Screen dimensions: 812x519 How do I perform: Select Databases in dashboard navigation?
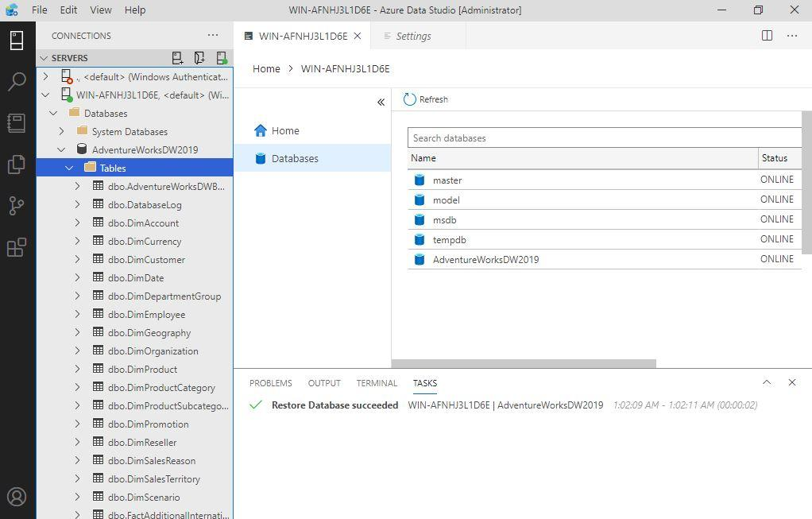[x=312, y=158]
